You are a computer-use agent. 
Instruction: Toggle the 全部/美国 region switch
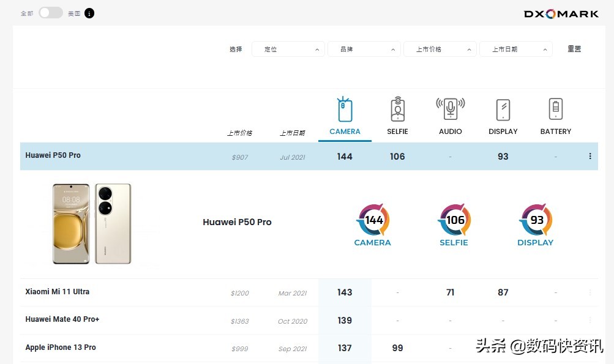click(x=50, y=13)
